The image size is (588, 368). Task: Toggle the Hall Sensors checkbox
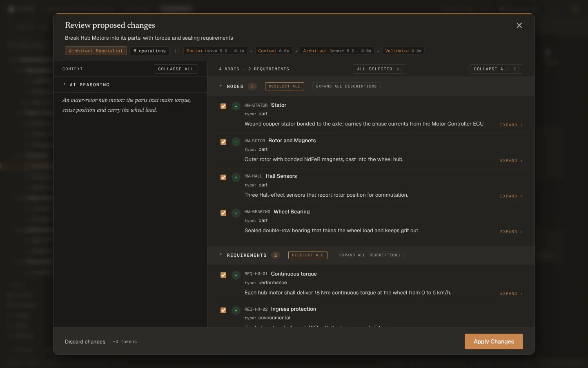pos(223,177)
